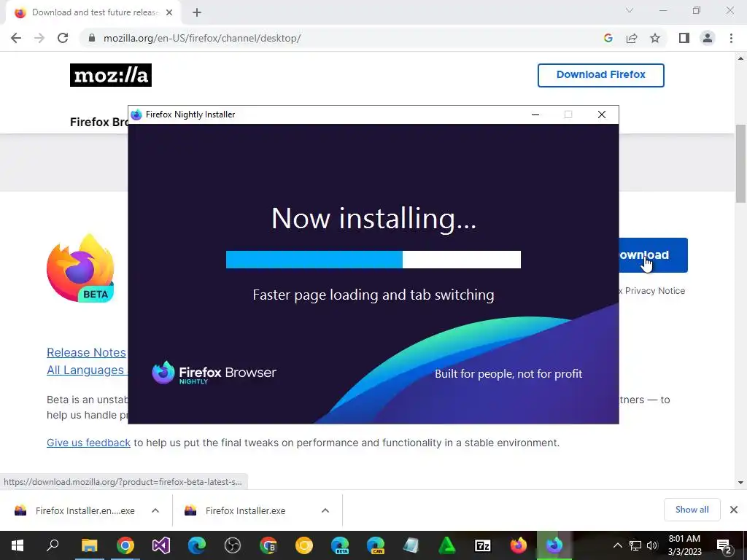
Task: Click the Google icon in the address bar
Action: [608, 38]
